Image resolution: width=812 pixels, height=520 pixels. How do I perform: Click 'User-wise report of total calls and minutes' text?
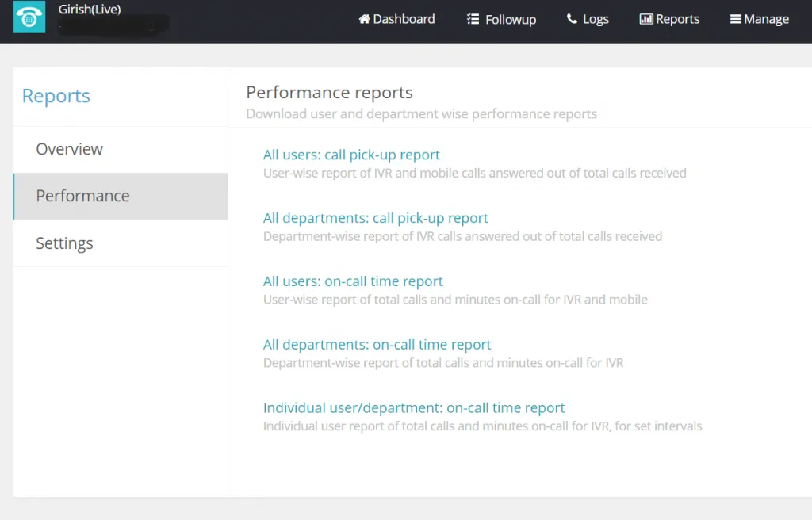pos(455,300)
